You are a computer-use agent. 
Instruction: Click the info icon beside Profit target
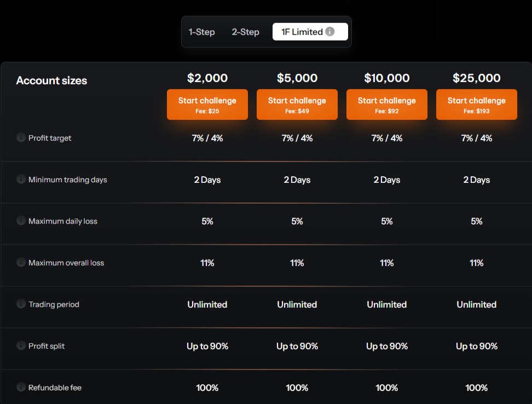coord(20,138)
